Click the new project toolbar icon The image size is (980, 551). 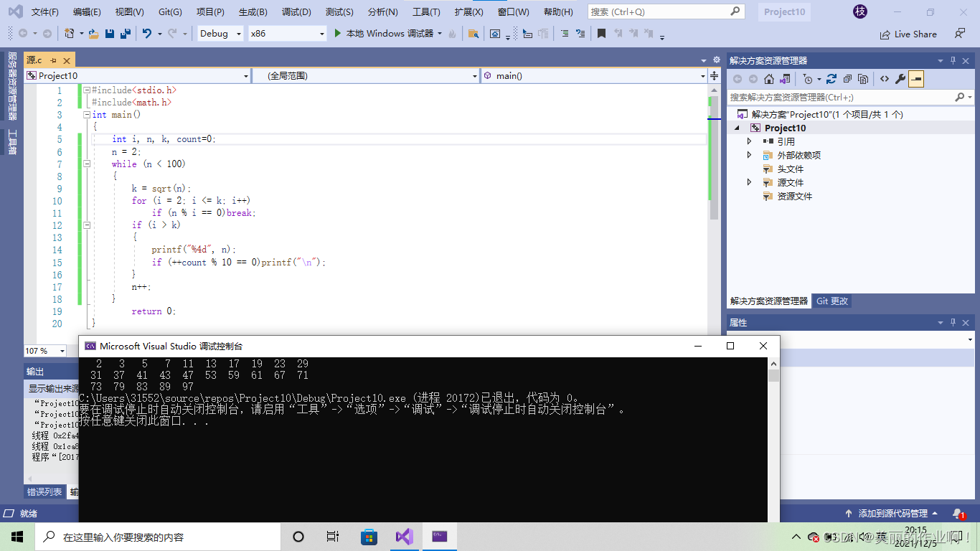[x=70, y=34]
